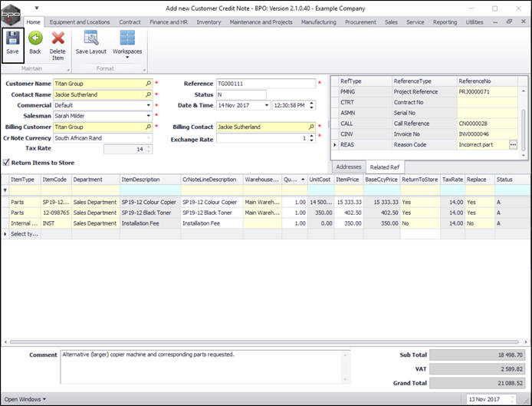
Task: Adjust the Exchange Rate spinner
Action: 311,138
